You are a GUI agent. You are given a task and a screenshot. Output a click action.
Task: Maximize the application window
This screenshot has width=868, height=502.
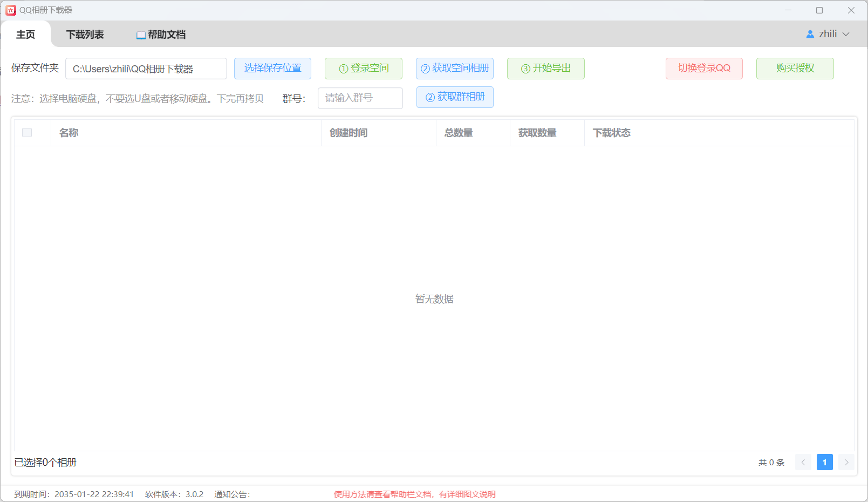(819, 10)
